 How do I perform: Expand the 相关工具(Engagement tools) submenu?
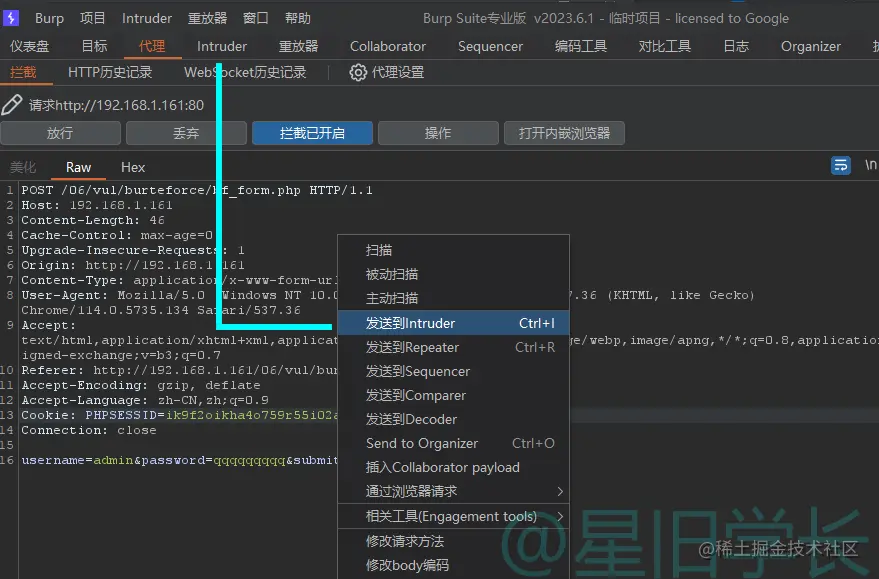coord(454,516)
